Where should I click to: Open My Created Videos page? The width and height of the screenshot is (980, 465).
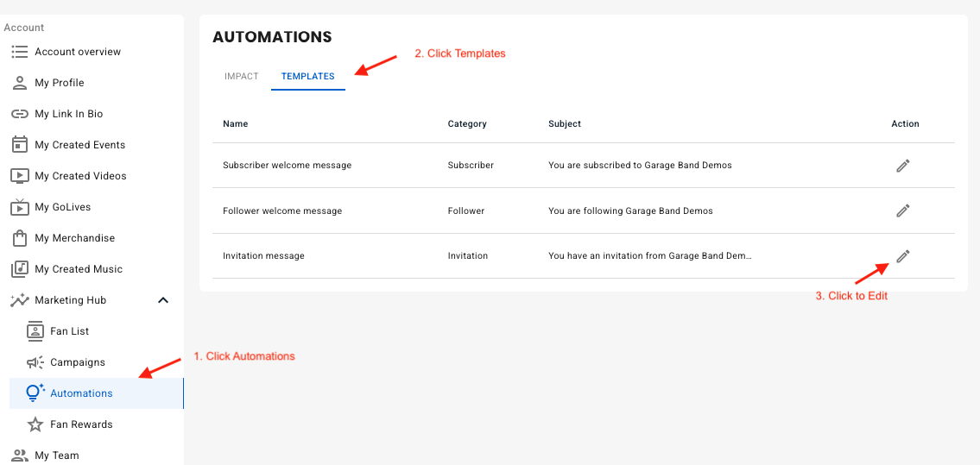80,176
